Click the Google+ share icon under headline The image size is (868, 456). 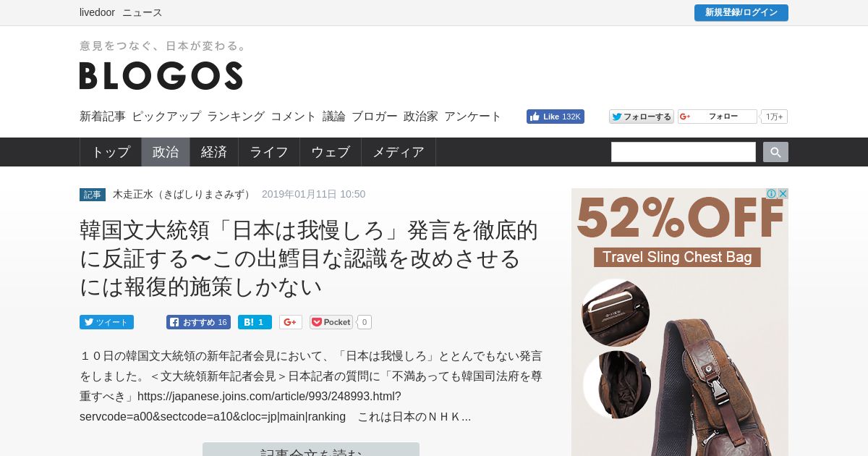coord(291,322)
